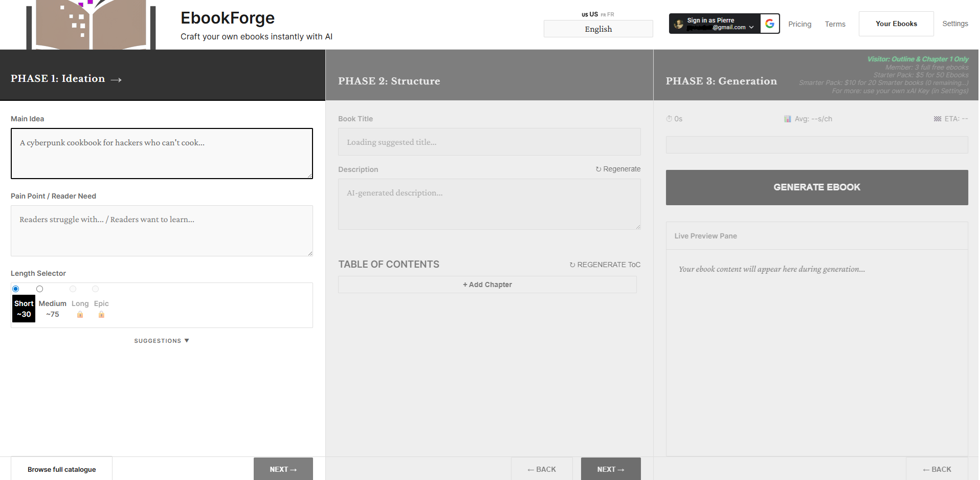Click Browse full catalogue
Screen dimensions: 980x480
[61, 469]
